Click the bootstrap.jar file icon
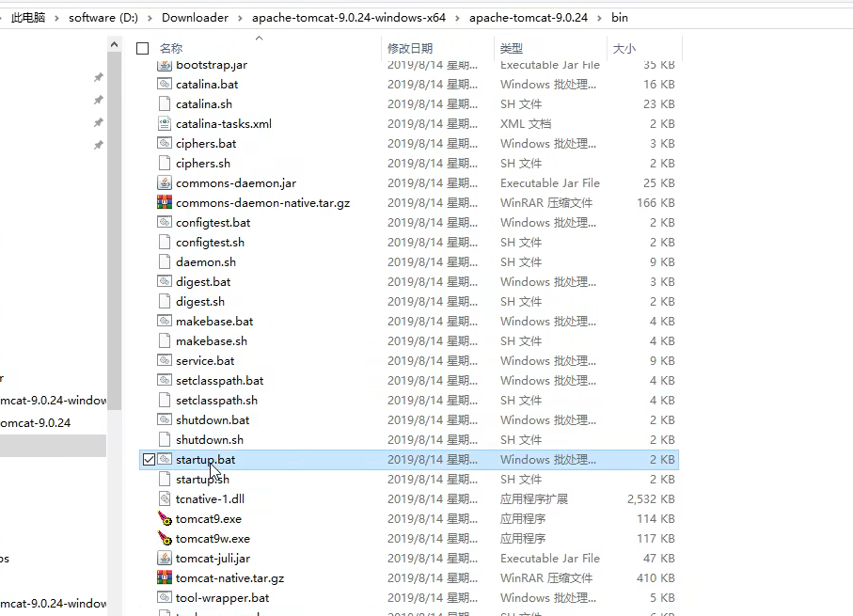This screenshot has width=853, height=616. [x=165, y=65]
